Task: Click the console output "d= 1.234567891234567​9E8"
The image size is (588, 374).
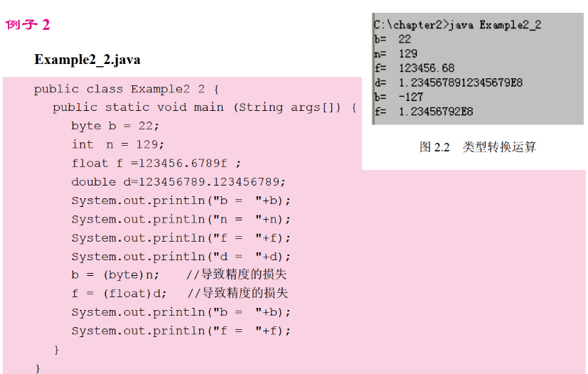Action: 448,82
